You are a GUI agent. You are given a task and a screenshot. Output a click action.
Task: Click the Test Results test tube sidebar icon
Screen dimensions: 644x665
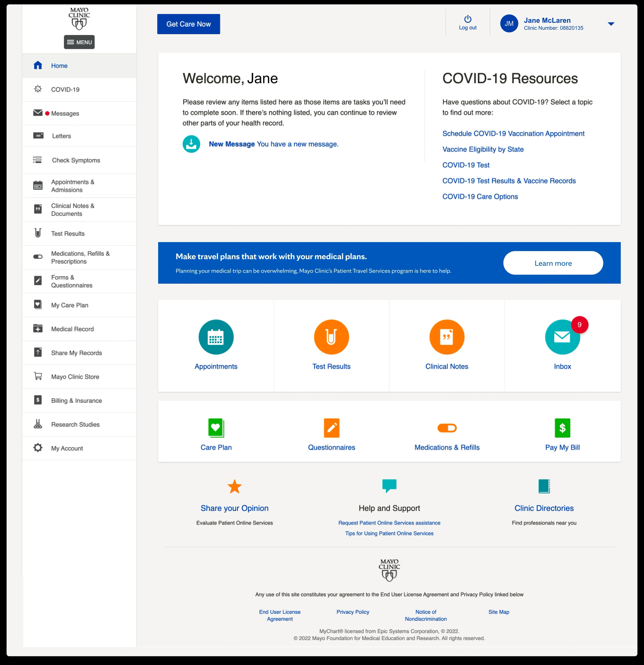coord(38,233)
